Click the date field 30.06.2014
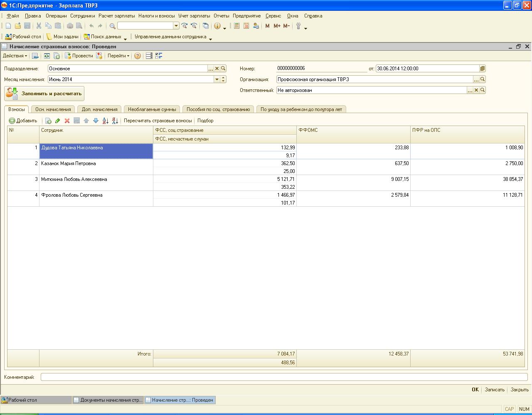Screen dimensions: 532x415 tap(428, 69)
